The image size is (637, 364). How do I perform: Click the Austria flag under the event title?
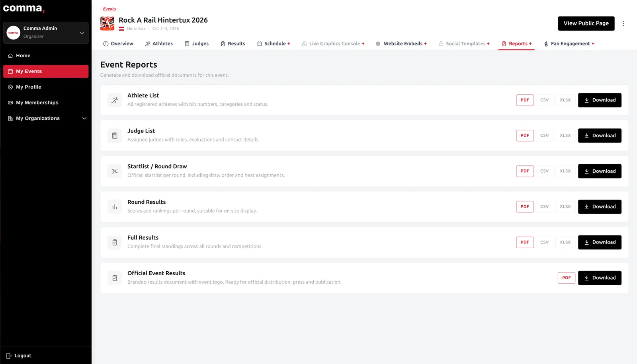[x=121, y=29]
